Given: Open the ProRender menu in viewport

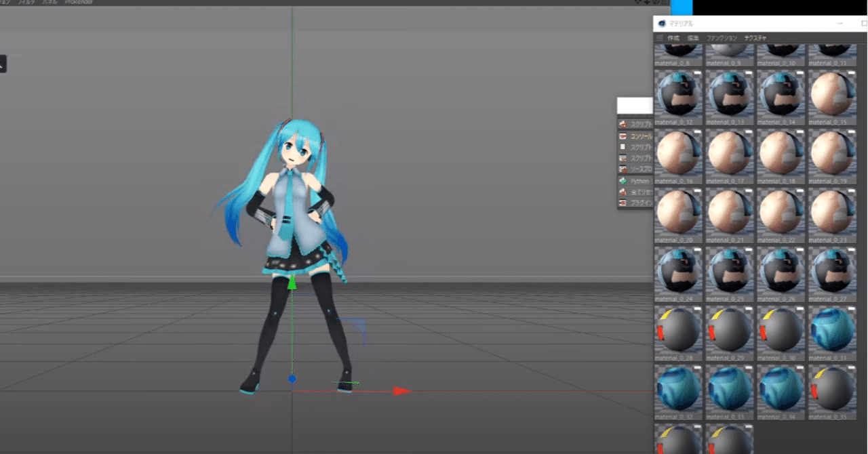Looking at the screenshot, I should point(79,3).
